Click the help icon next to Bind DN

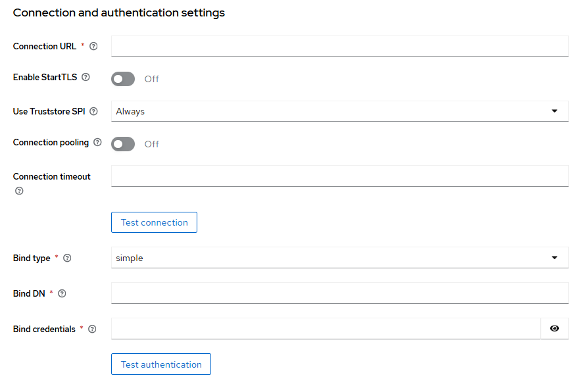[x=62, y=294]
